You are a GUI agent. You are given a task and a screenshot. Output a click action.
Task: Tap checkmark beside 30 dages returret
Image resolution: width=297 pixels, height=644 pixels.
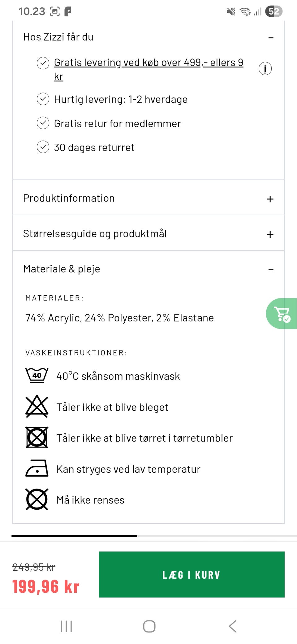(x=43, y=147)
